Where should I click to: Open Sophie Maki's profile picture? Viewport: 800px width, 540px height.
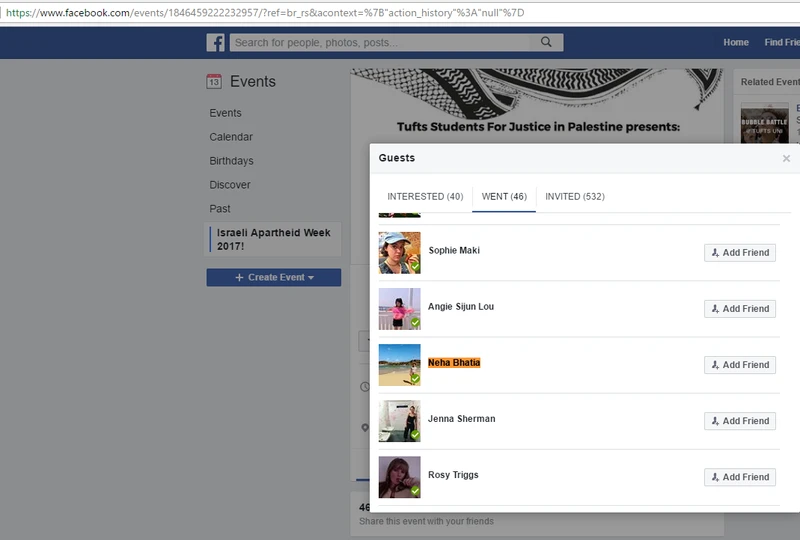399,253
